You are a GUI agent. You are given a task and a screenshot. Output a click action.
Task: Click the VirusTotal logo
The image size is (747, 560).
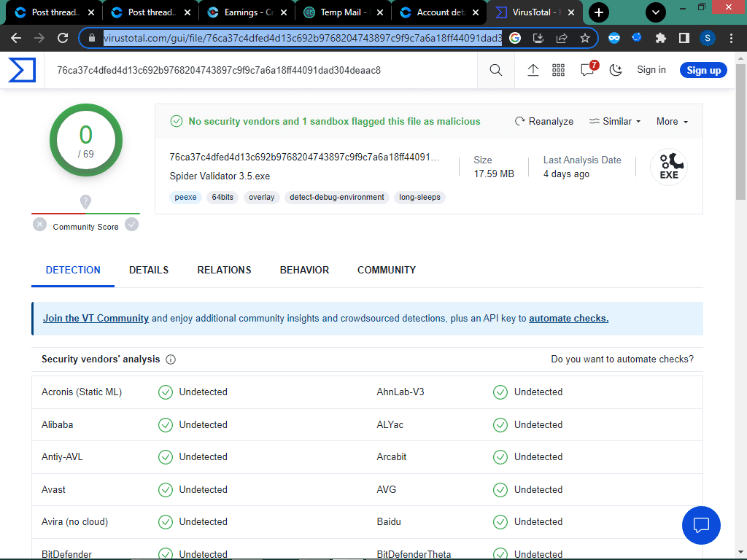pyautogui.click(x=22, y=70)
